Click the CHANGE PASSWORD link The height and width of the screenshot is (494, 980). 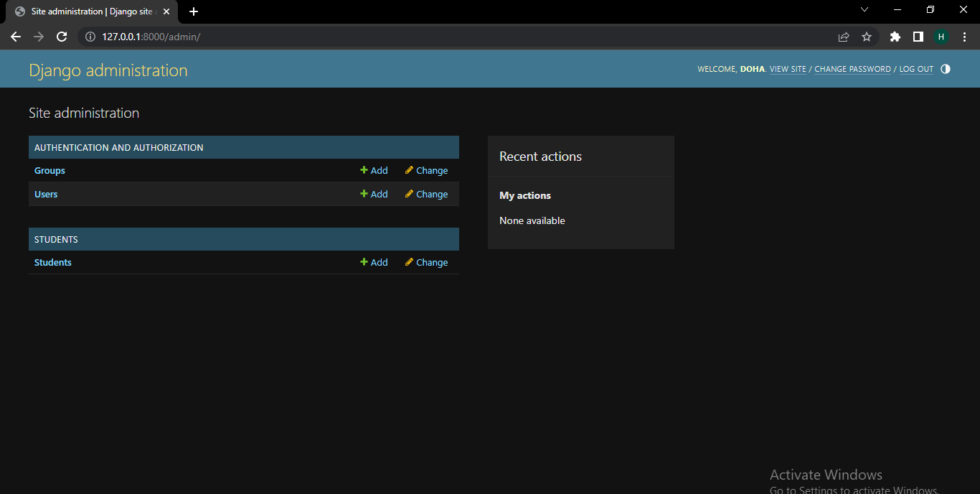pos(852,69)
